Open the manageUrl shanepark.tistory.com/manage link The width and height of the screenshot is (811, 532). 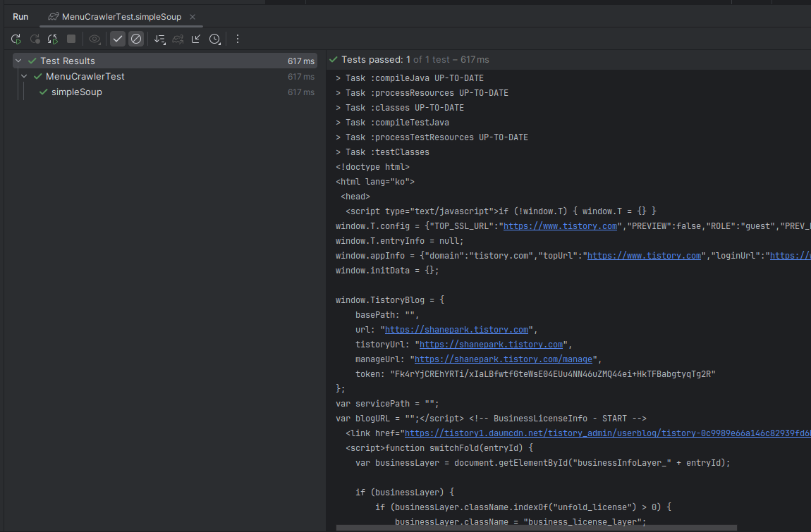click(504, 359)
